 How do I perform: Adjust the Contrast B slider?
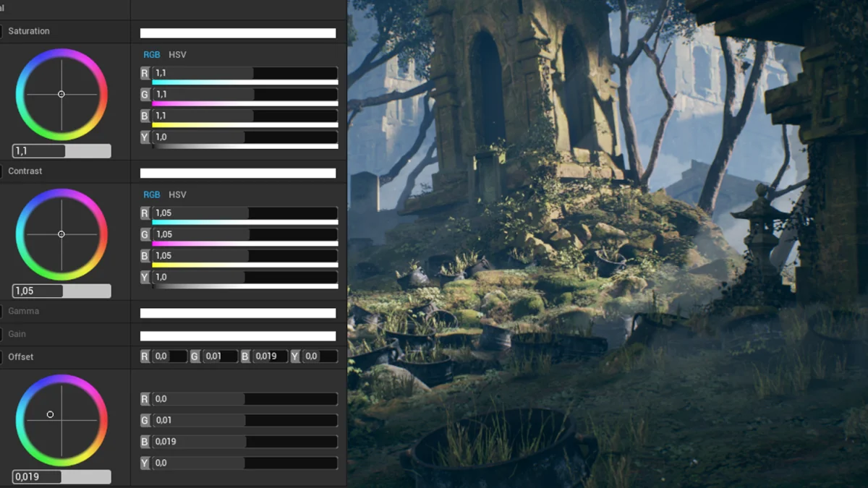coord(244,256)
